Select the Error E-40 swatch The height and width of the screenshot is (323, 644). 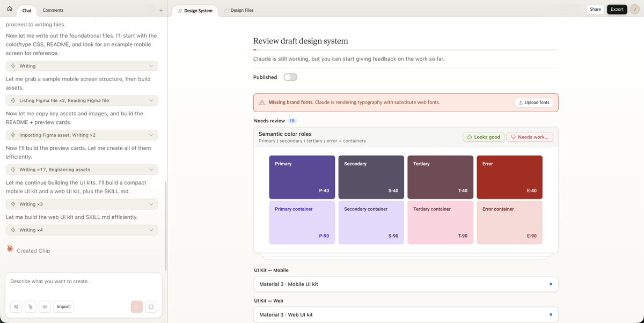coord(510,177)
